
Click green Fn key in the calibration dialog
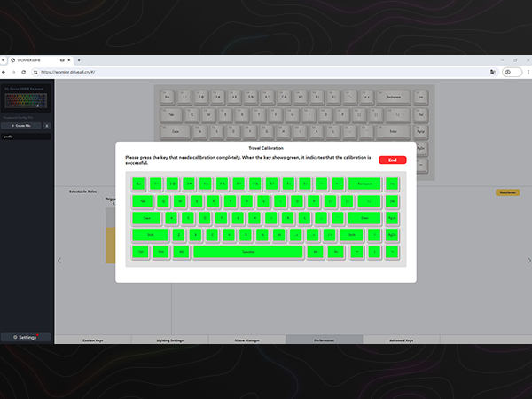click(x=336, y=252)
